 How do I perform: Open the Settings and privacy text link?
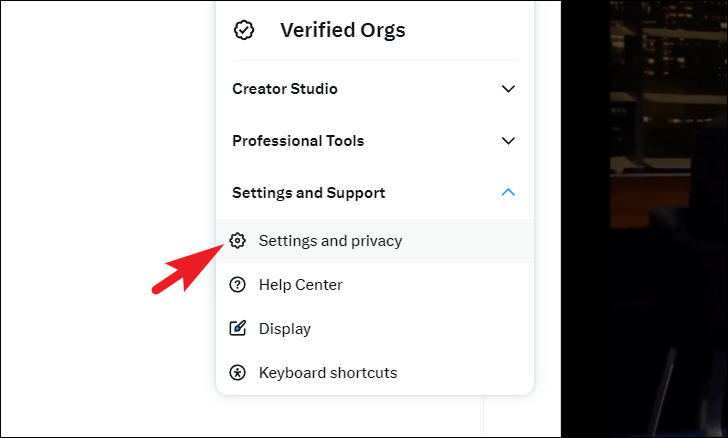click(x=330, y=241)
